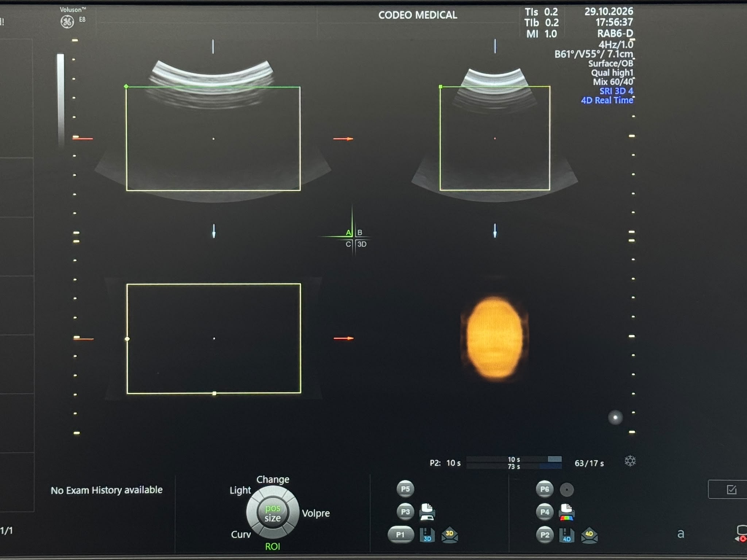Click the P3 button

pyautogui.click(x=405, y=512)
